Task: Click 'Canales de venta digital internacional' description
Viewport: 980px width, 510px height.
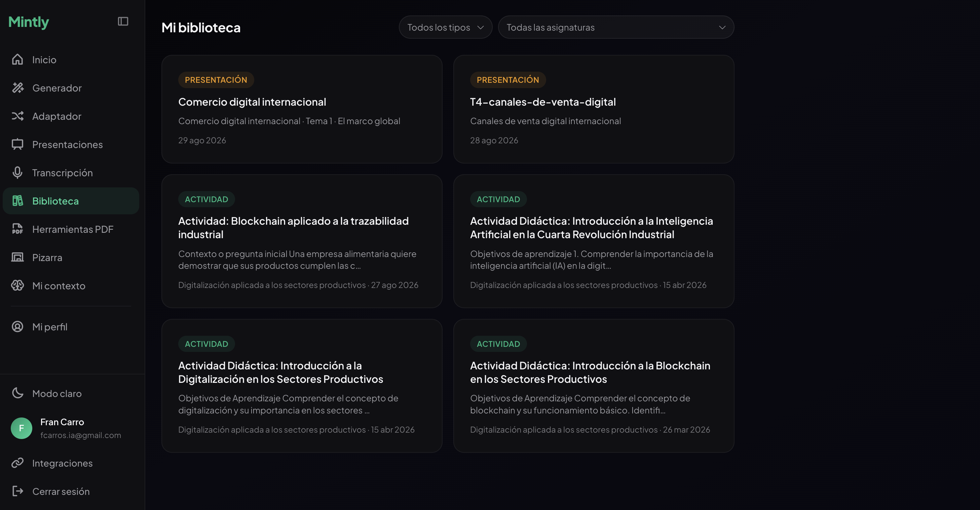Action: pos(545,121)
